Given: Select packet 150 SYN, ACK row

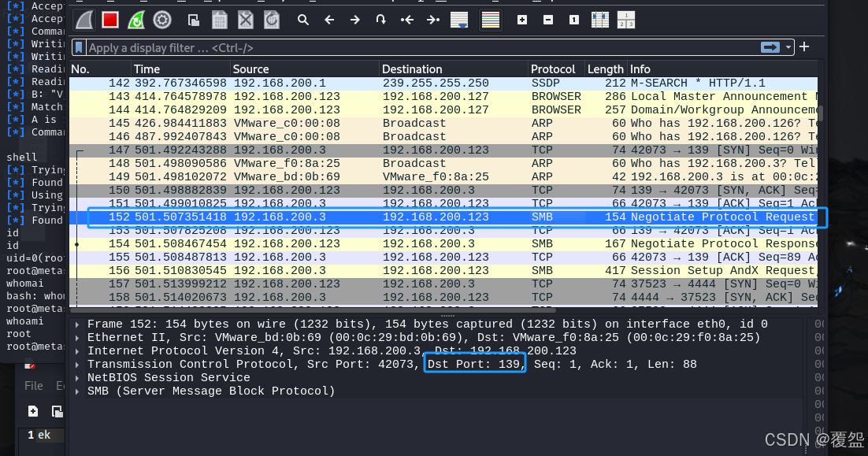Looking at the screenshot, I should coord(443,190).
